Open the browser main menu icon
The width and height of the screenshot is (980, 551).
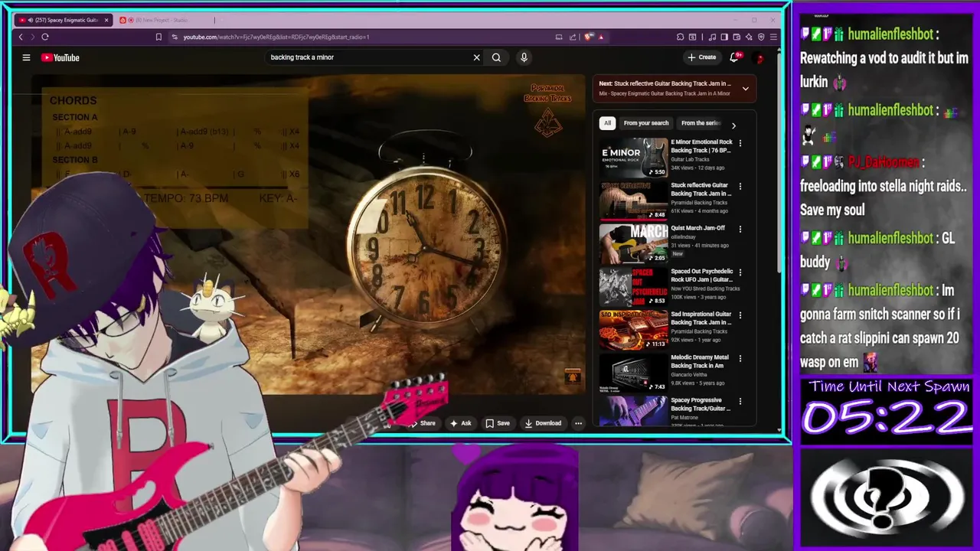coord(773,37)
